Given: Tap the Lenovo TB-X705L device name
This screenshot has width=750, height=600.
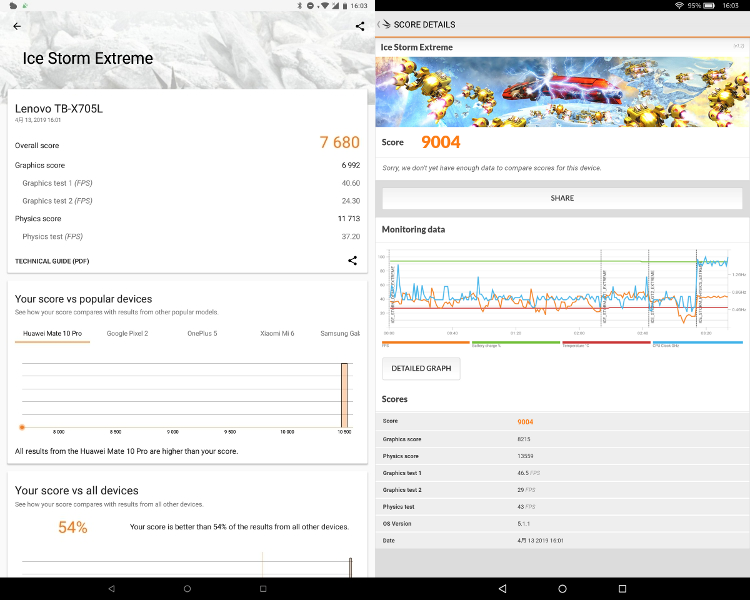Looking at the screenshot, I should coord(59,109).
